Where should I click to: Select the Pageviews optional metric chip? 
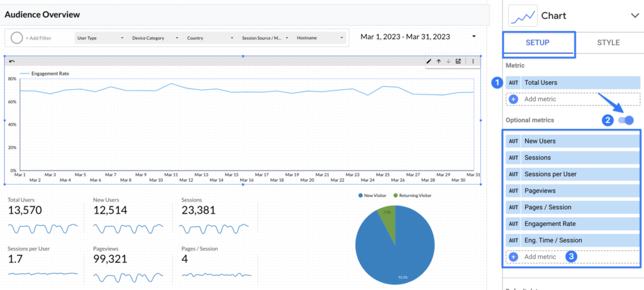pyautogui.click(x=573, y=191)
